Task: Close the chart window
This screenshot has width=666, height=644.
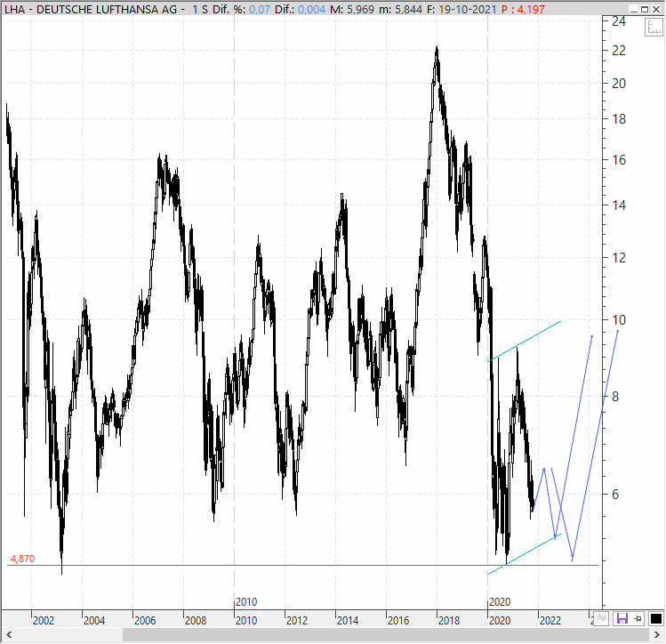Action: (656, 9)
